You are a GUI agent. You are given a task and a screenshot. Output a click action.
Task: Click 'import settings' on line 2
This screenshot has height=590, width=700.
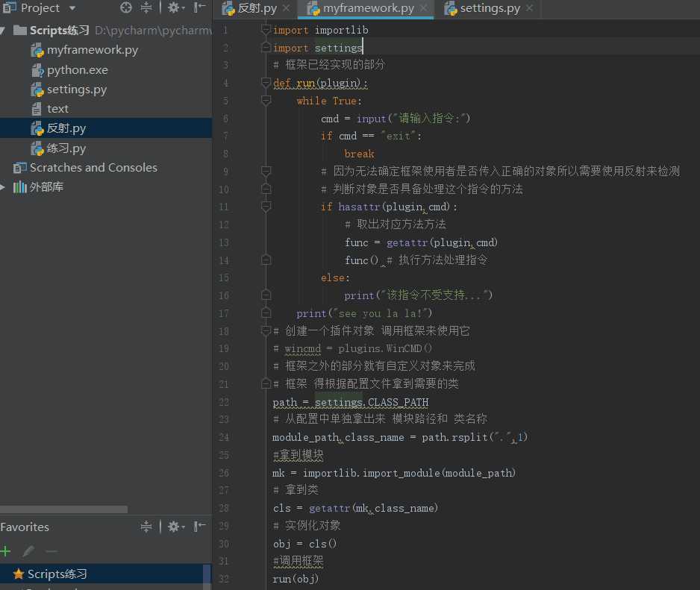pyautogui.click(x=317, y=48)
